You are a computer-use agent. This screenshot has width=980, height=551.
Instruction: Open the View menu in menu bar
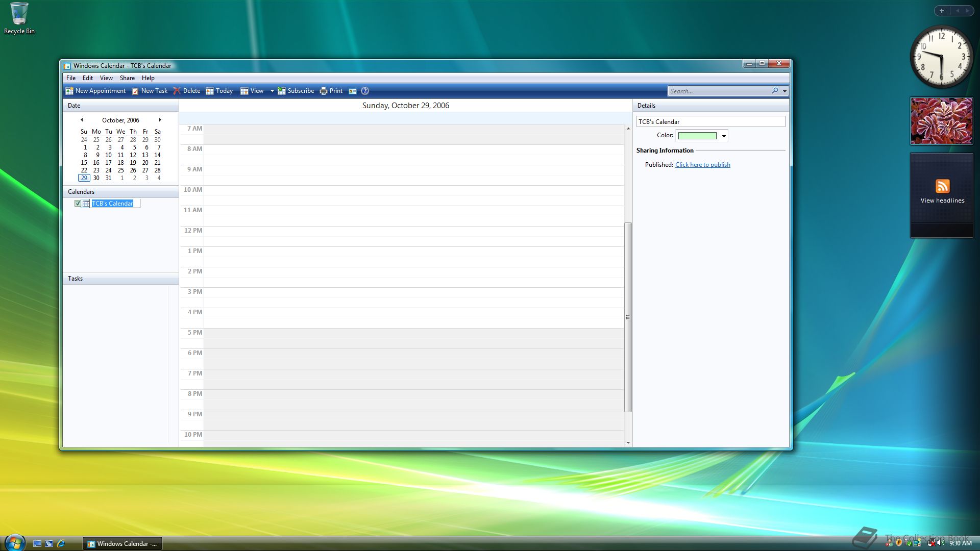(106, 78)
